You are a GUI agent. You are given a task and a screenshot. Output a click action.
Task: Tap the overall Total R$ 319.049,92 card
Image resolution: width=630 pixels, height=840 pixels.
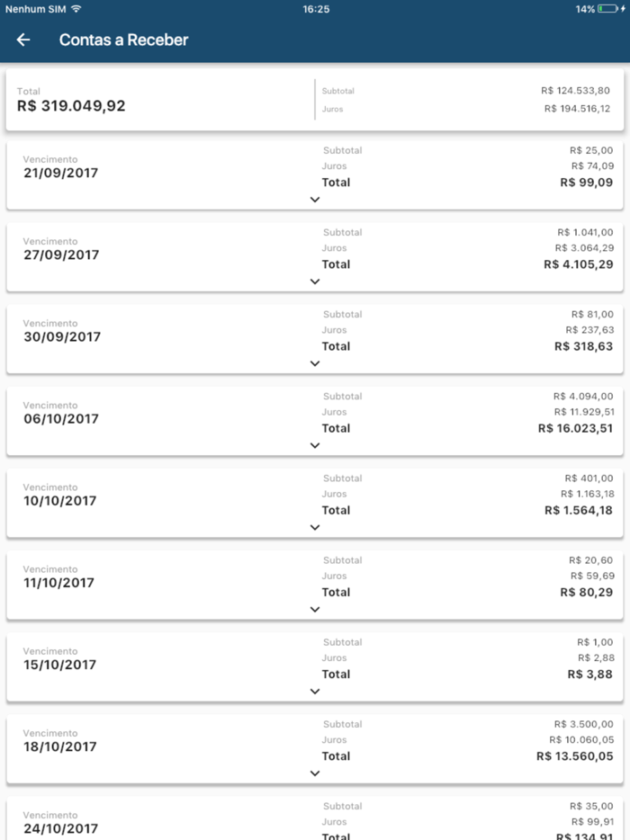coord(315,100)
